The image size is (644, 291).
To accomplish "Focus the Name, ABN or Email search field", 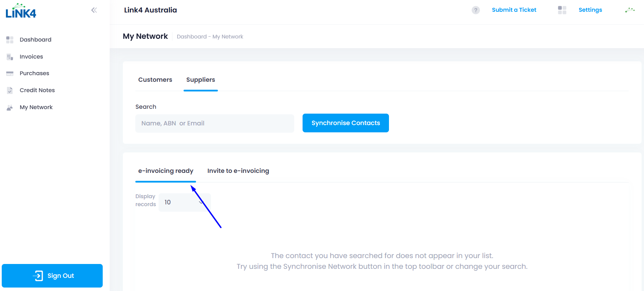I will point(214,123).
